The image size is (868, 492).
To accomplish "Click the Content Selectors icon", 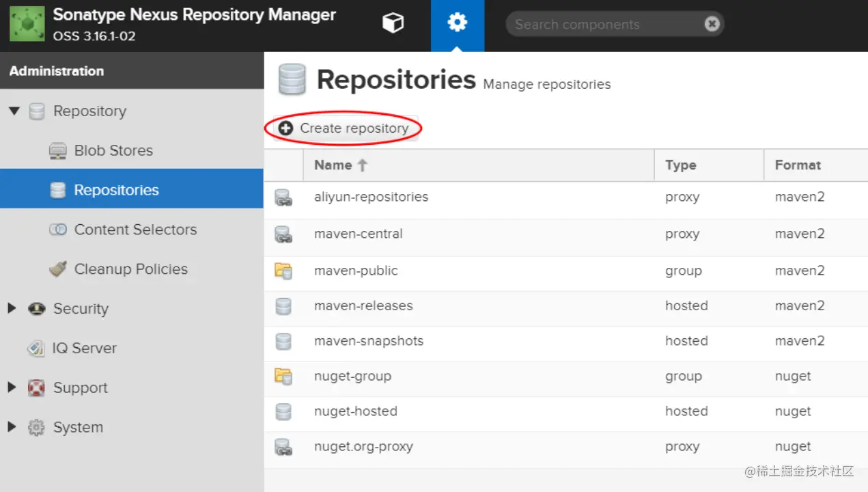I will [58, 230].
